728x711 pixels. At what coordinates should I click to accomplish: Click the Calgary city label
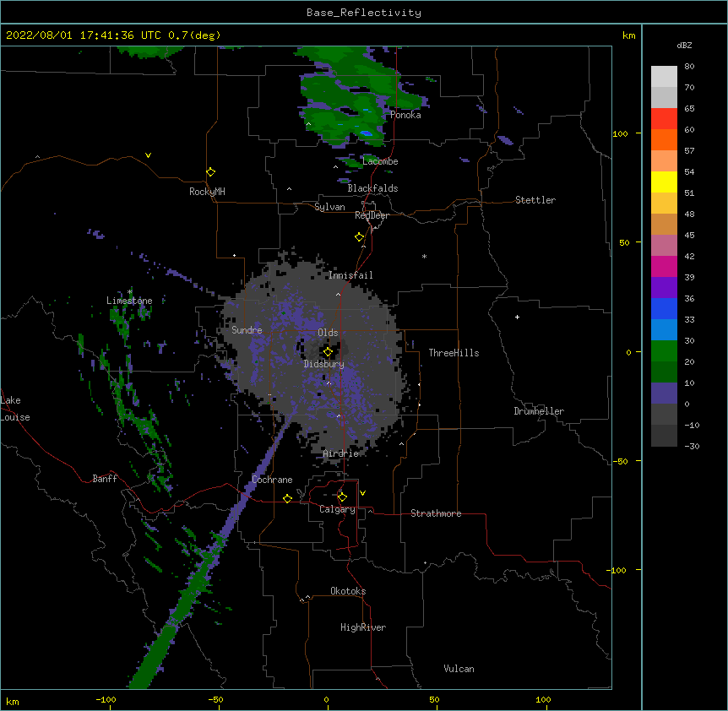point(337,509)
